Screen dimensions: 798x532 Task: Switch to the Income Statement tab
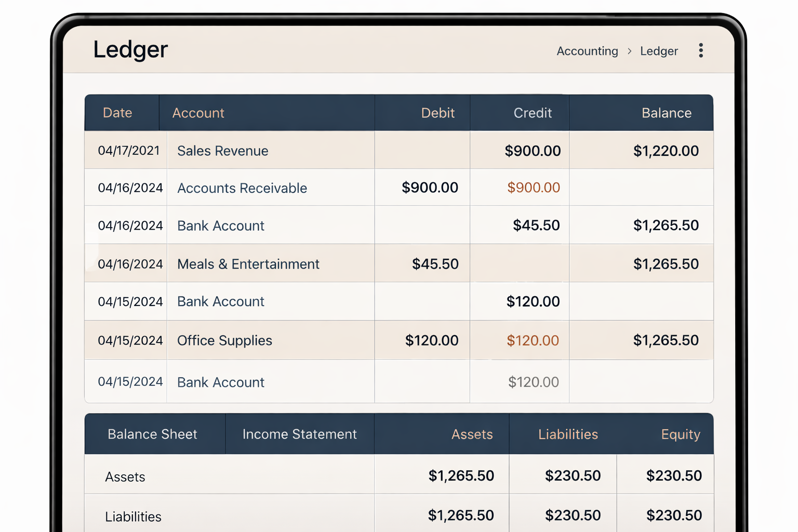point(299,434)
